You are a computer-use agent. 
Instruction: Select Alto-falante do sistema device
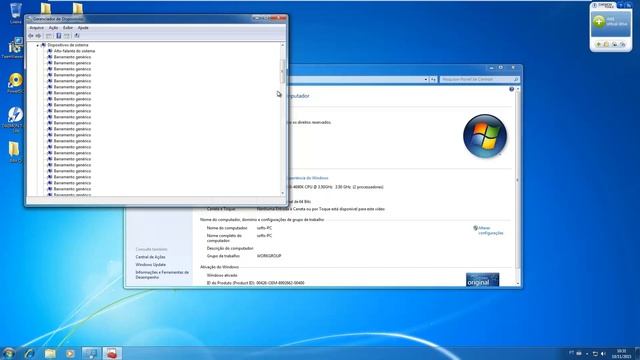coord(74,51)
